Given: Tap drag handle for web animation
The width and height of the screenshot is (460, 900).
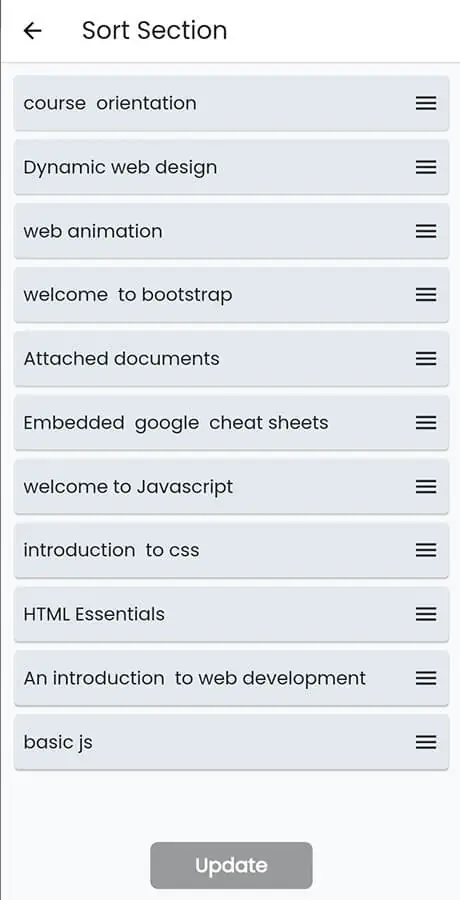Looking at the screenshot, I should 426,231.
